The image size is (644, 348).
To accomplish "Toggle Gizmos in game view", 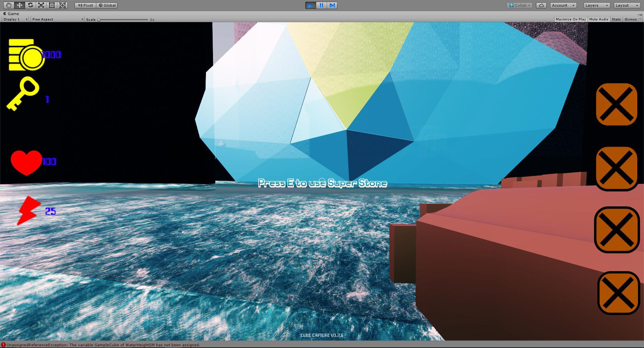I will [x=631, y=19].
